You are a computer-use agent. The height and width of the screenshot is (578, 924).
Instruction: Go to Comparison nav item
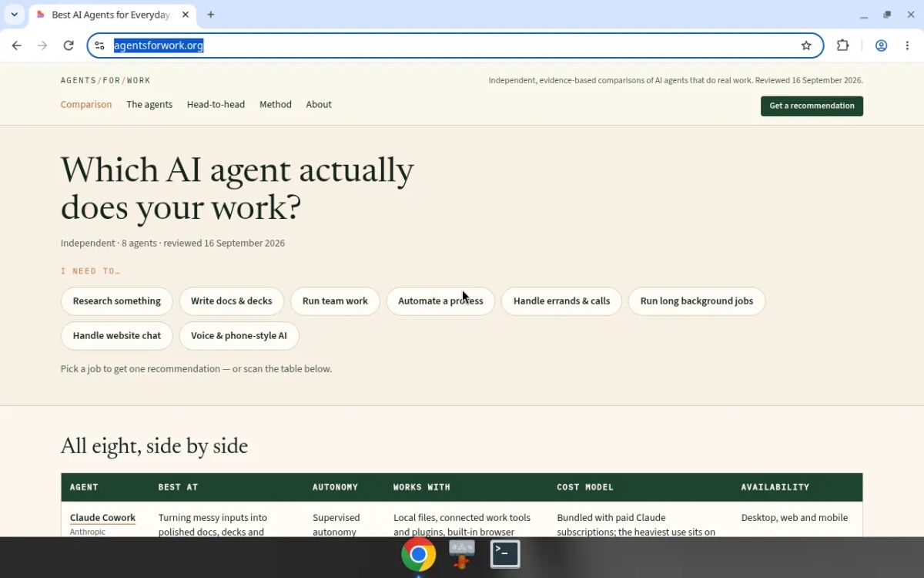(x=86, y=105)
